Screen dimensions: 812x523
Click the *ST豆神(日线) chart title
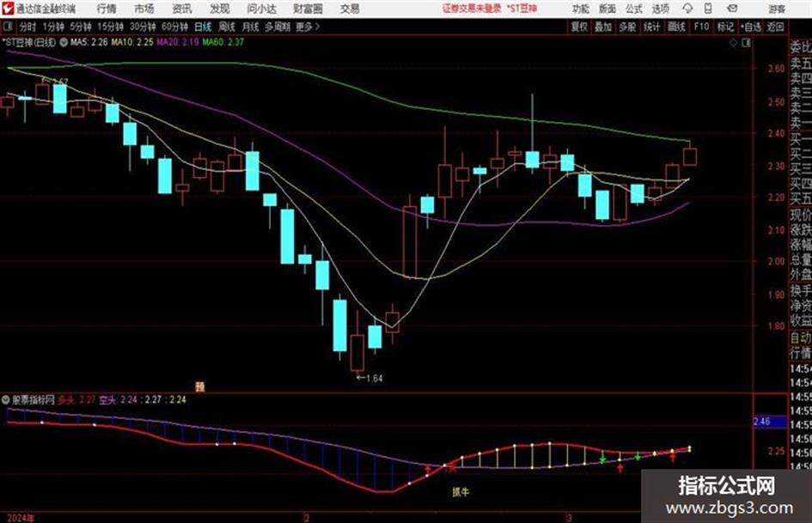point(28,42)
